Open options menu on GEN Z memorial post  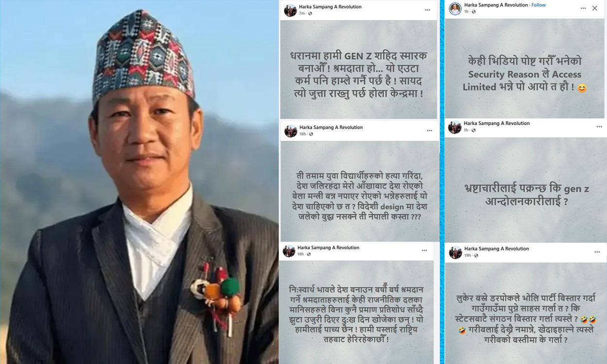coord(427,10)
